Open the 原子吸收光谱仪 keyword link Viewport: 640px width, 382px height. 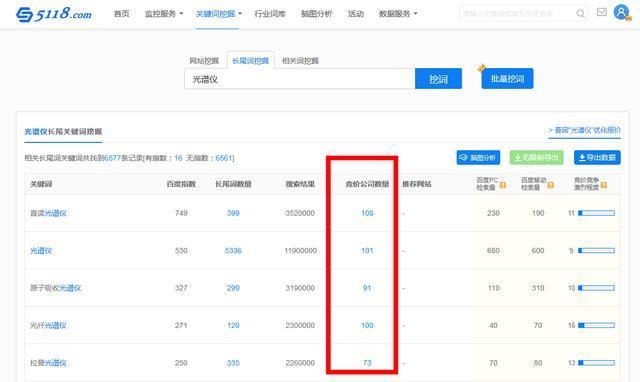tap(56, 288)
